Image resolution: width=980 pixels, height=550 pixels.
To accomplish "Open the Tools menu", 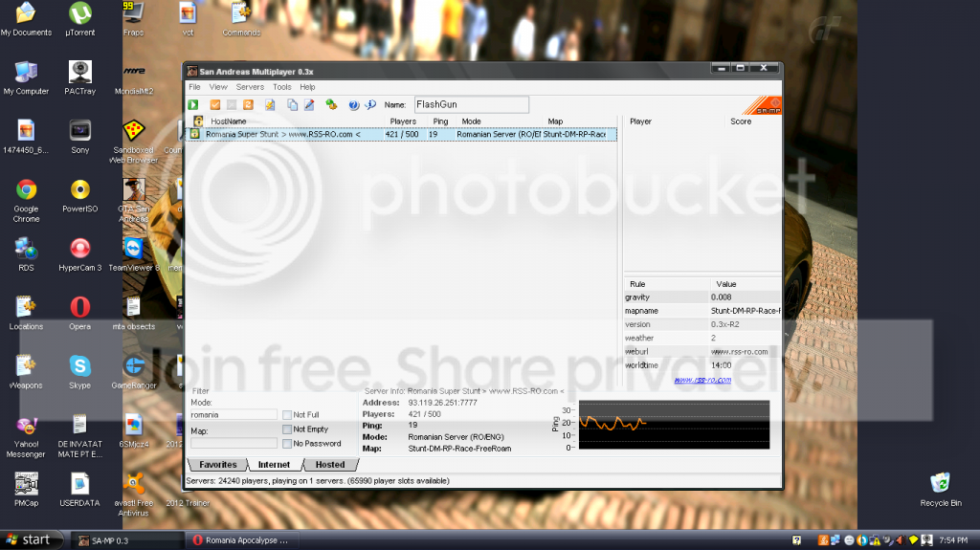I will [x=282, y=87].
